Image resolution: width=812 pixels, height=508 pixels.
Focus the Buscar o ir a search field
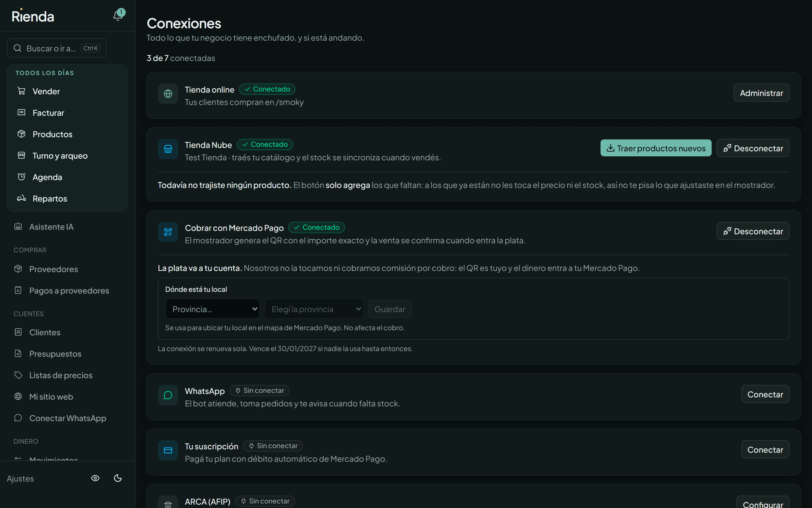click(x=57, y=48)
